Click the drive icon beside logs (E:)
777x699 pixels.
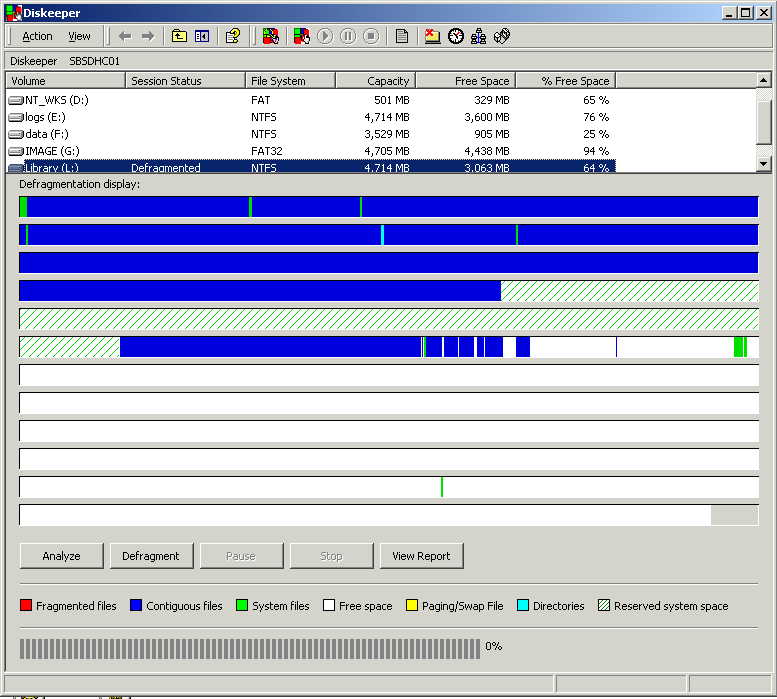click(16, 117)
